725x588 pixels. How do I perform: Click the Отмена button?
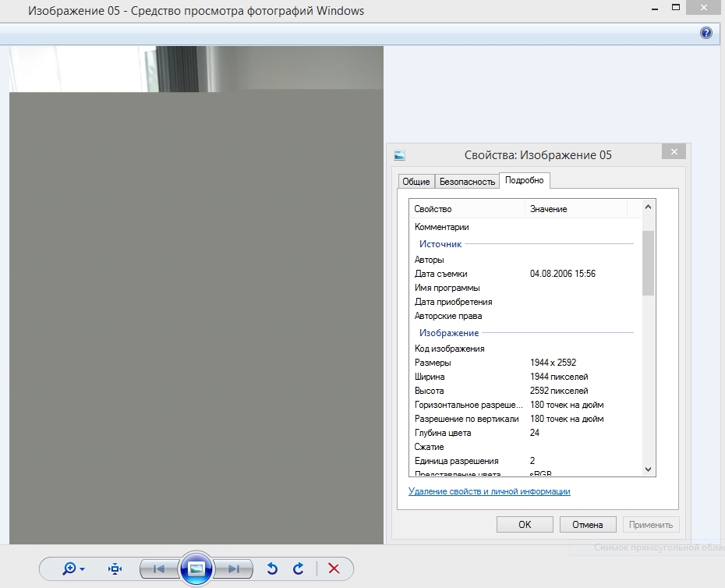point(588,525)
